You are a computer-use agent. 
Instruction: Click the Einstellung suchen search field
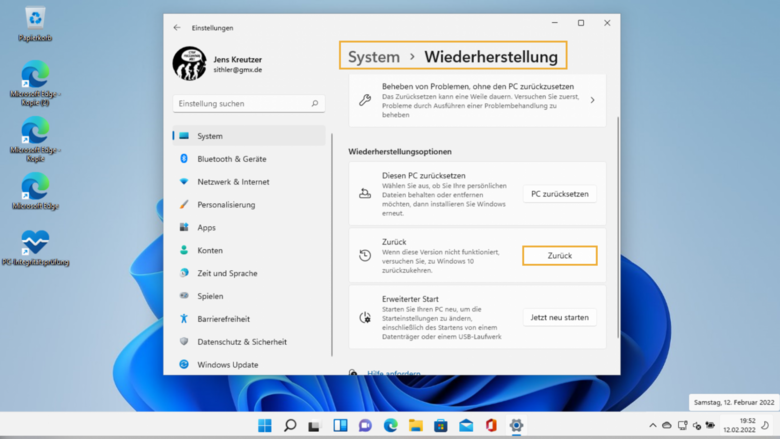tap(249, 103)
